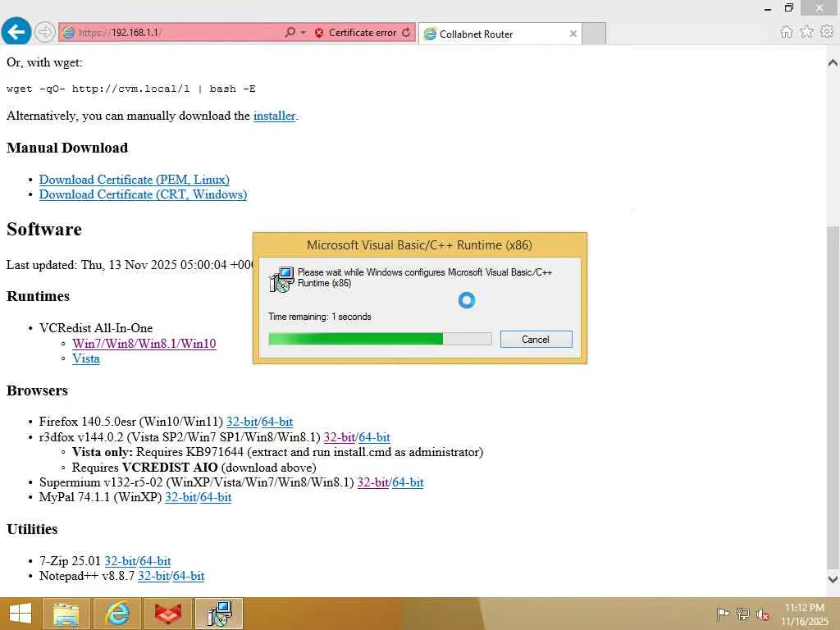Open the VCRedist Vista link
840x630 pixels.
coord(85,358)
